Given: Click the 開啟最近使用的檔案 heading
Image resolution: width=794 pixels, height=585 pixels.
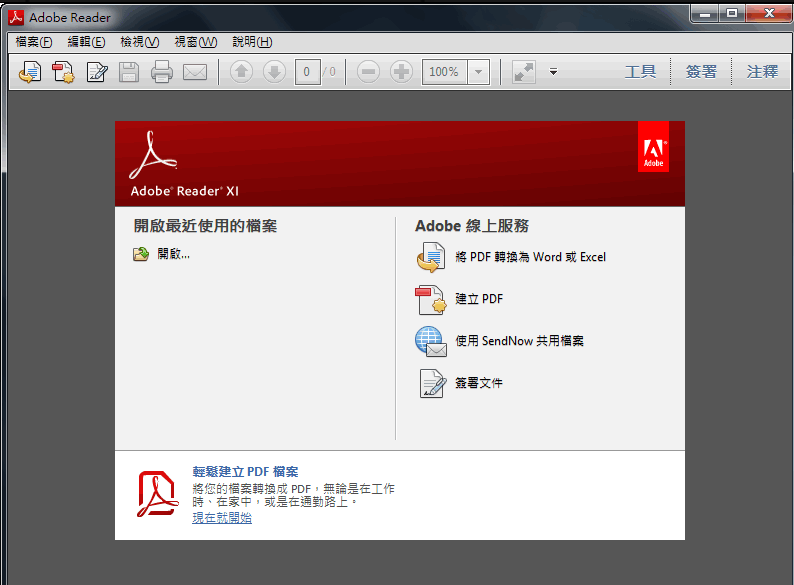Looking at the screenshot, I should (205, 226).
